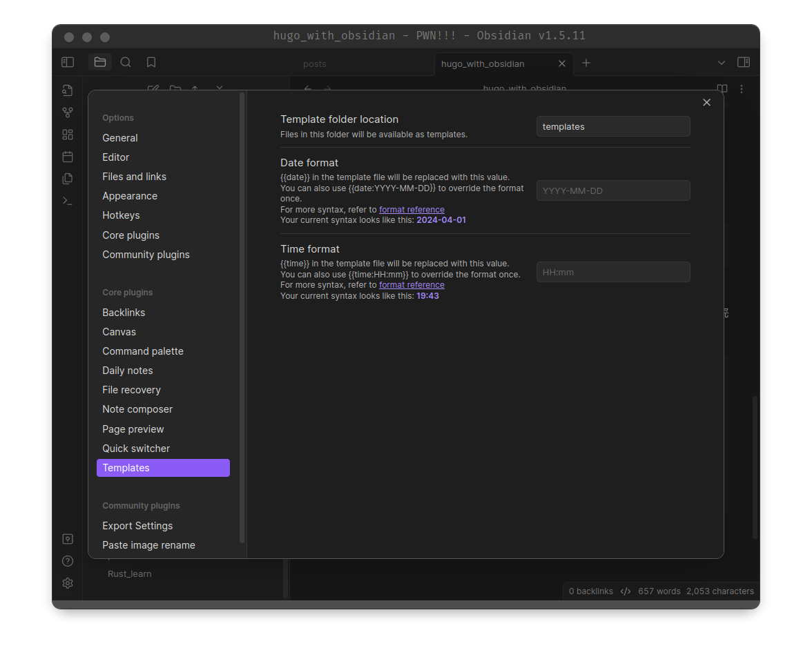Open graph view from ribbon
Viewport: 812px width, 668px height.
coord(68,112)
